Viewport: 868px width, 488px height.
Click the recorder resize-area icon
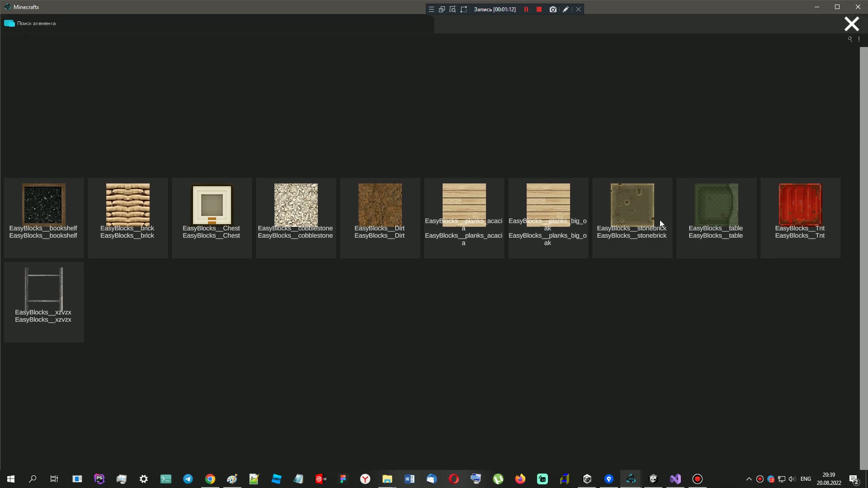tap(463, 9)
